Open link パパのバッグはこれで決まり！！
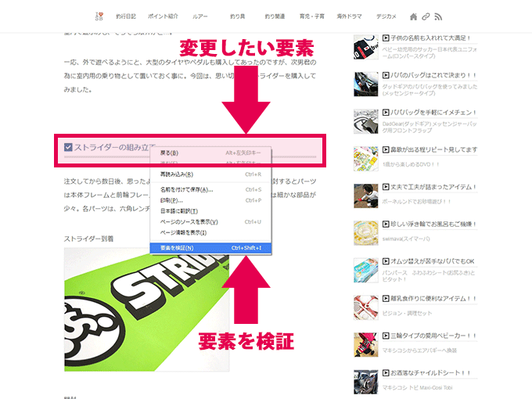 (433, 75)
